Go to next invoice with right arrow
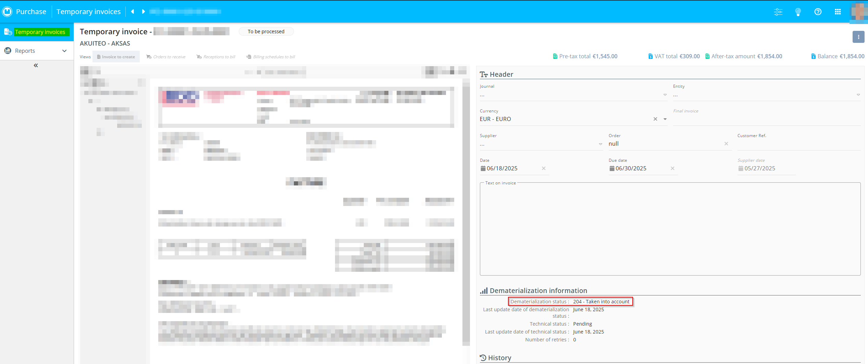Screen dimensions: 868x364 pos(144,12)
